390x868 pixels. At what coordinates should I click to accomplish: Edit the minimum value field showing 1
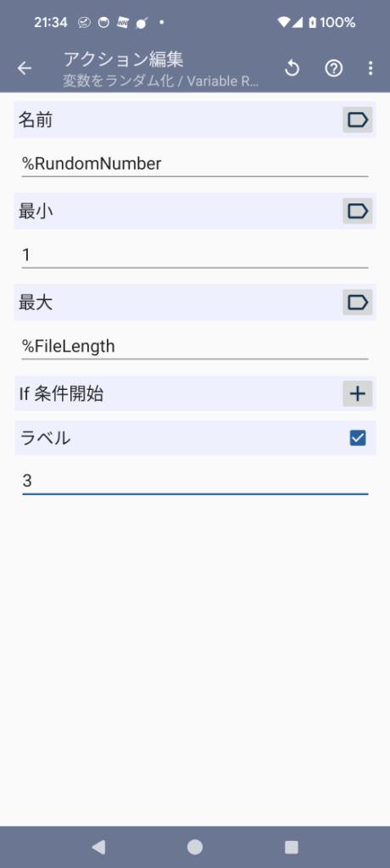click(195, 255)
